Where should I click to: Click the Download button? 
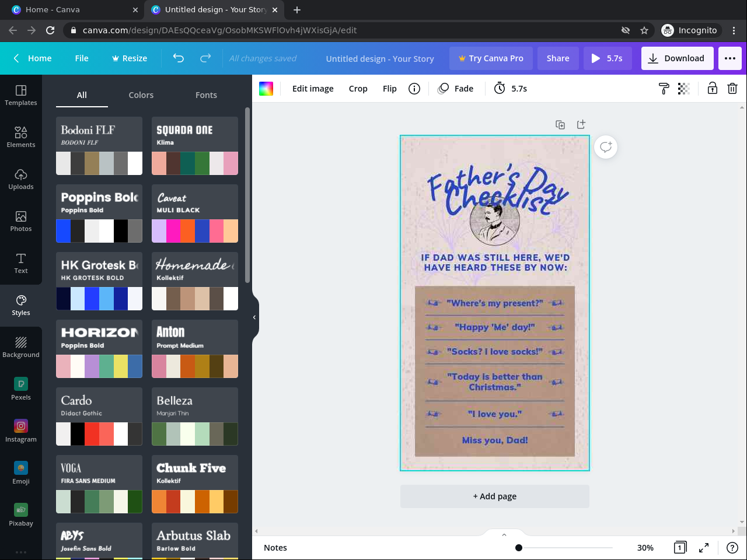[x=678, y=58]
